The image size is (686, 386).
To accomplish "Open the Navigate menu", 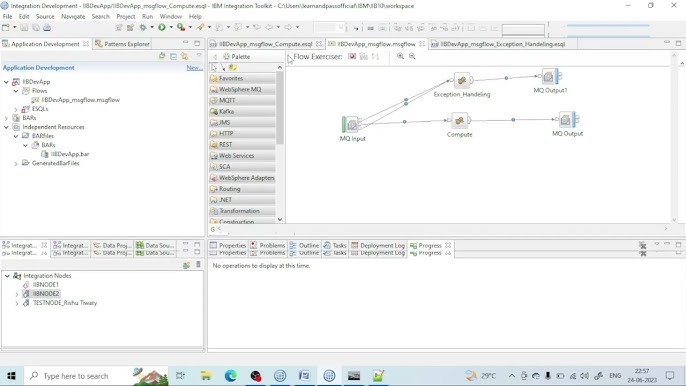I will pyautogui.click(x=73, y=16).
